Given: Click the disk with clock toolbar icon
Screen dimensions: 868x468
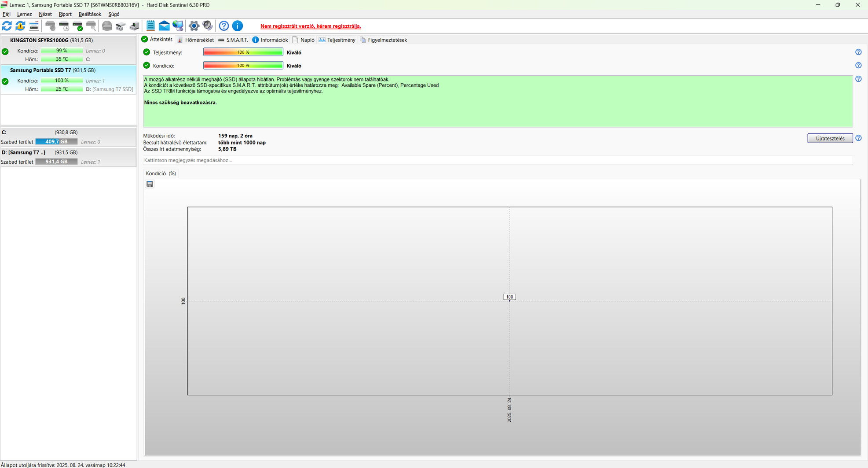Looking at the screenshot, I should coord(64,26).
